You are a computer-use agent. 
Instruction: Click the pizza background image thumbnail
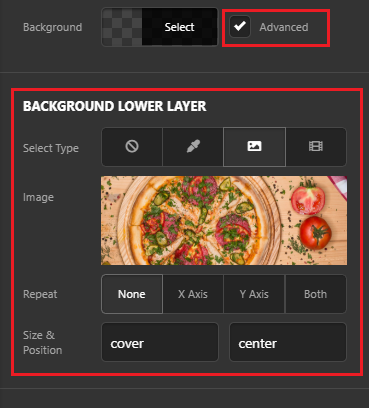(x=224, y=221)
